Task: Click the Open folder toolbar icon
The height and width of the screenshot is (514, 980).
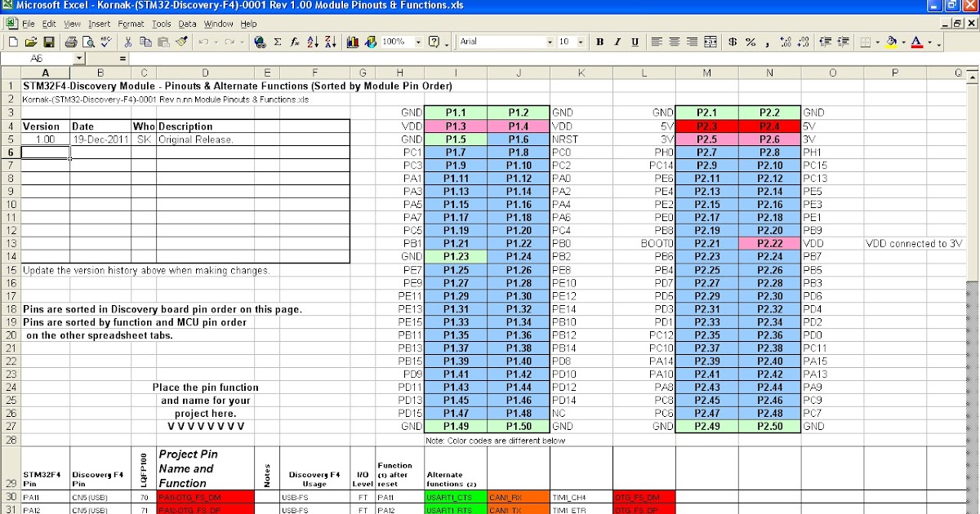Action: point(31,42)
